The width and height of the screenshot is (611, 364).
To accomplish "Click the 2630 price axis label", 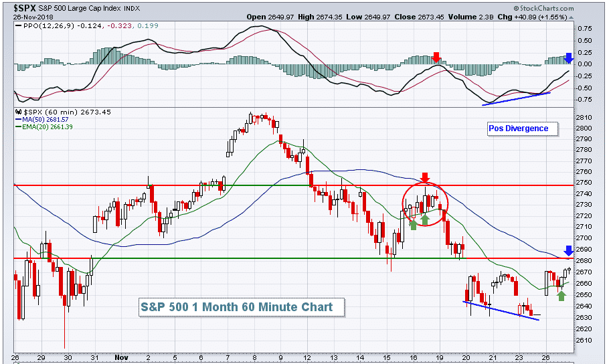I will pos(584,318).
